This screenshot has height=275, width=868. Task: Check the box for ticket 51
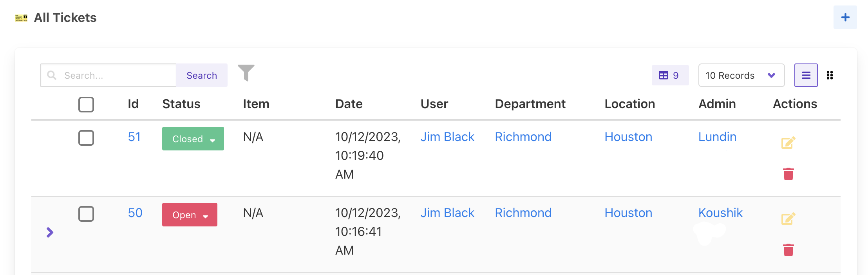pyautogui.click(x=86, y=138)
